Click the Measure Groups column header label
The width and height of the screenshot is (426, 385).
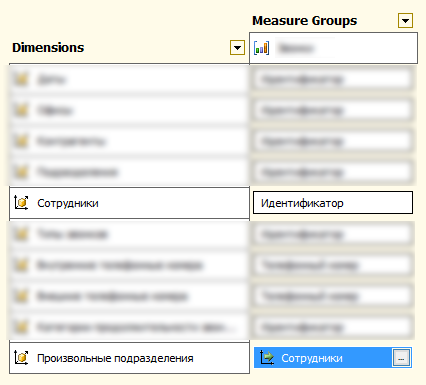click(305, 21)
